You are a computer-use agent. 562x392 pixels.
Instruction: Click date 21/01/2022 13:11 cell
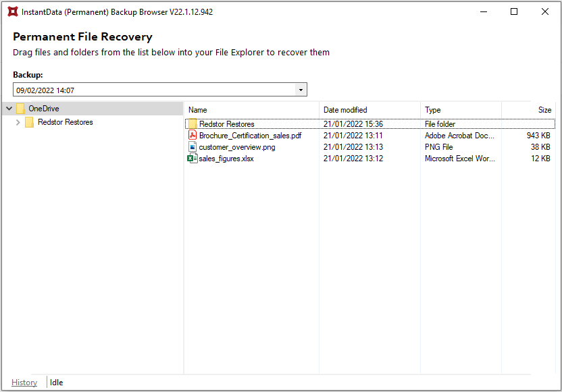pos(353,136)
